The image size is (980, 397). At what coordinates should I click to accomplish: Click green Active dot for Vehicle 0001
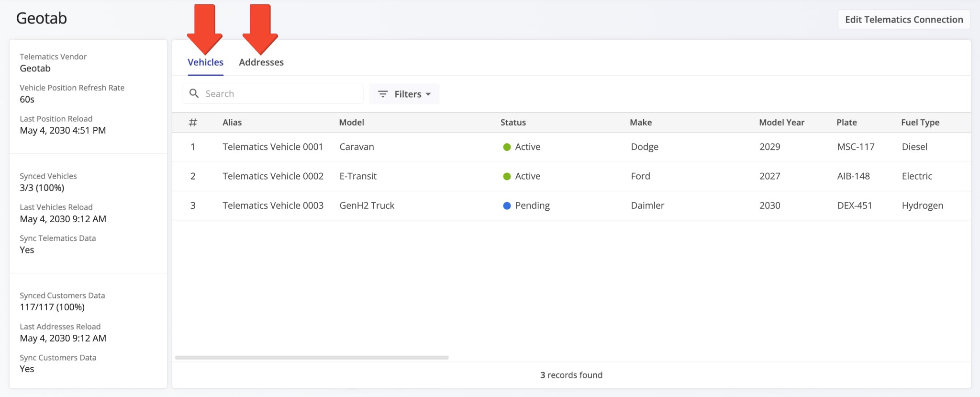click(x=507, y=147)
